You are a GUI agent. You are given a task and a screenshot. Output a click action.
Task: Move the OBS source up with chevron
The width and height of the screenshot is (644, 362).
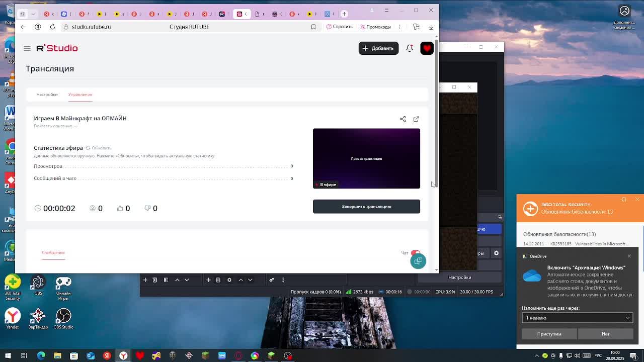click(240, 280)
